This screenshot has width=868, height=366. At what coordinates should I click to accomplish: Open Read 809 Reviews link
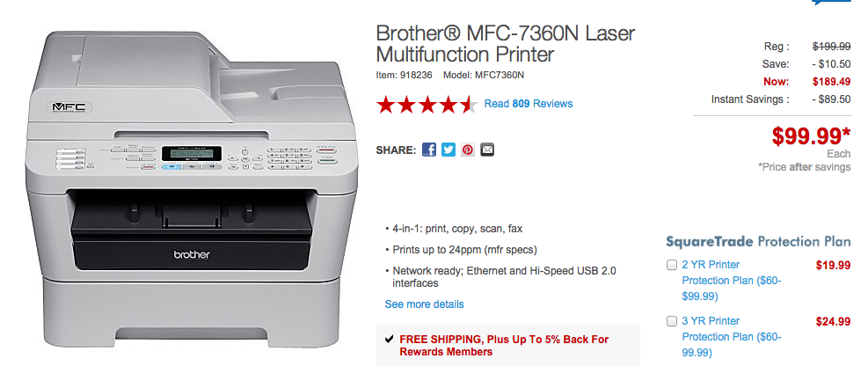pyautogui.click(x=529, y=104)
